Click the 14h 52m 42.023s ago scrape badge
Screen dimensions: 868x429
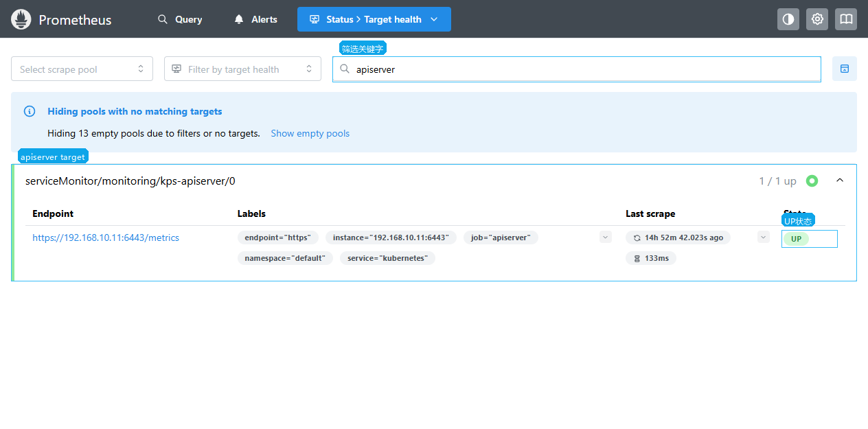[x=678, y=237]
